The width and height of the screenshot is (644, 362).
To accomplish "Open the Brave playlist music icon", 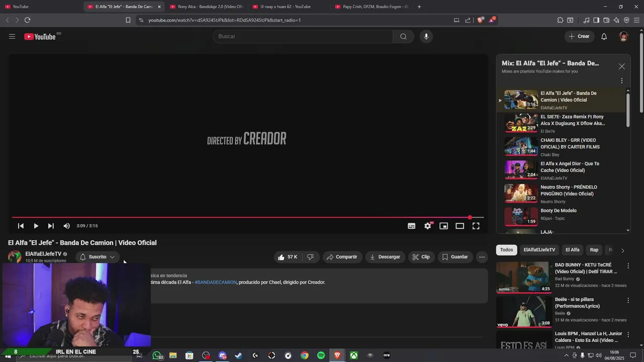I will click(x=586, y=20).
